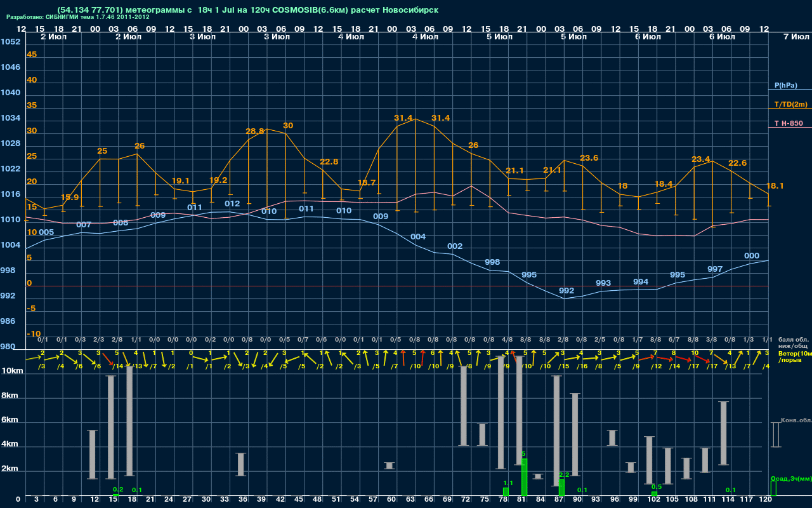Click cloud cover value 2/5
Viewport: 812px width, 508px height.
[x=600, y=340]
